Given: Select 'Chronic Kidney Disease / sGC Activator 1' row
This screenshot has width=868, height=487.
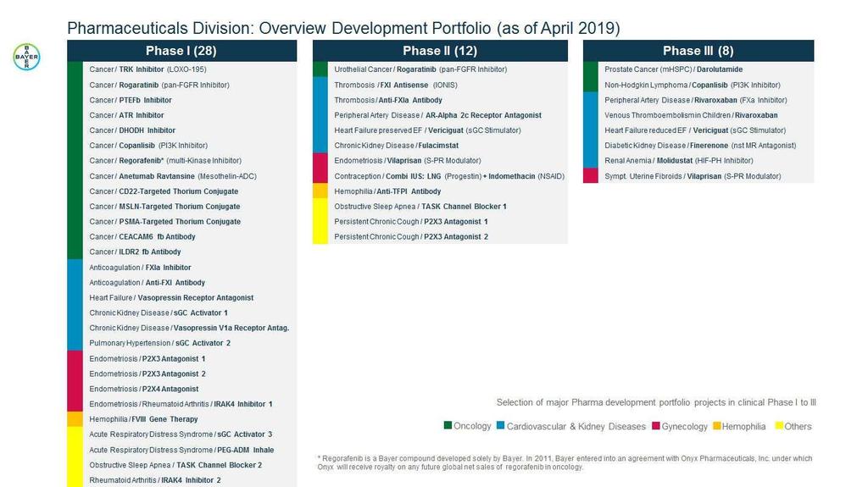Looking at the screenshot, I should point(181,313).
